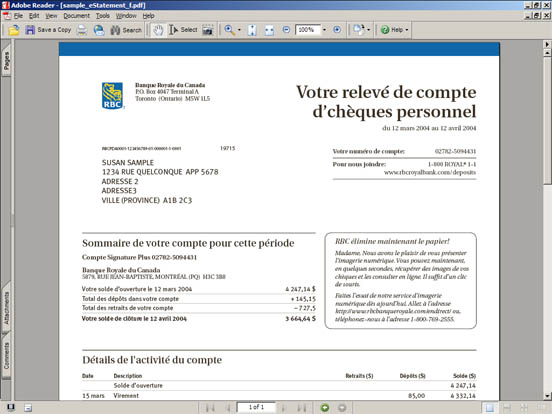Select Facing pages layout icon
The height and width of the screenshot is (414, 552).
[541, 408]
